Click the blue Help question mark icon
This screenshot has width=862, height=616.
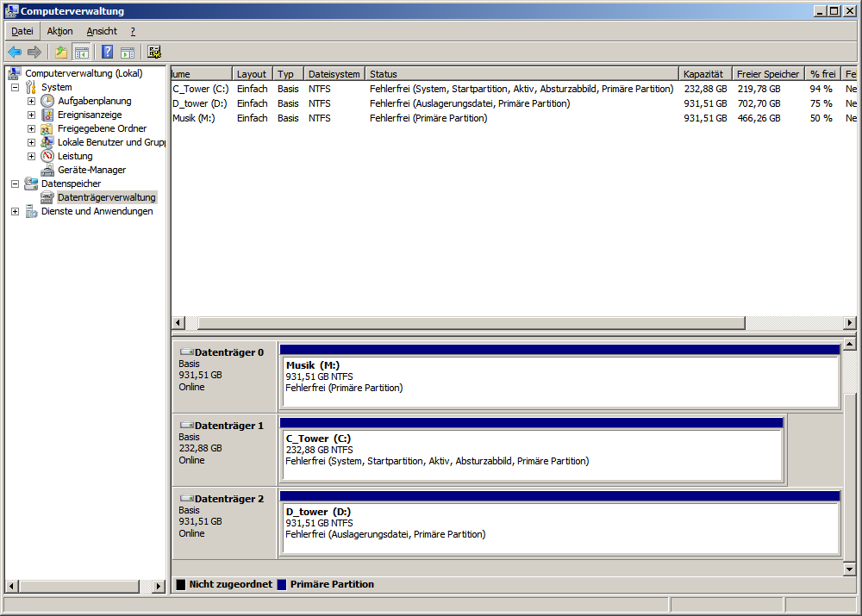[107, 53]
